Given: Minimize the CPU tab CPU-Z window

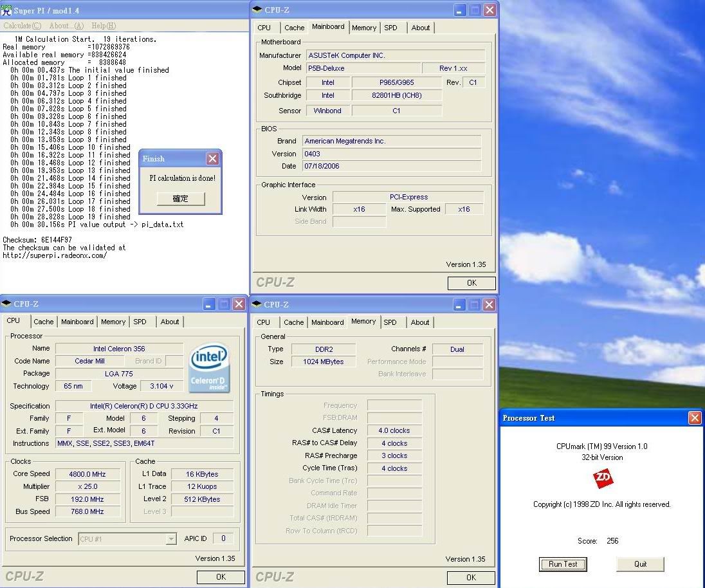Looking at the screenshot, I should 208,304.
